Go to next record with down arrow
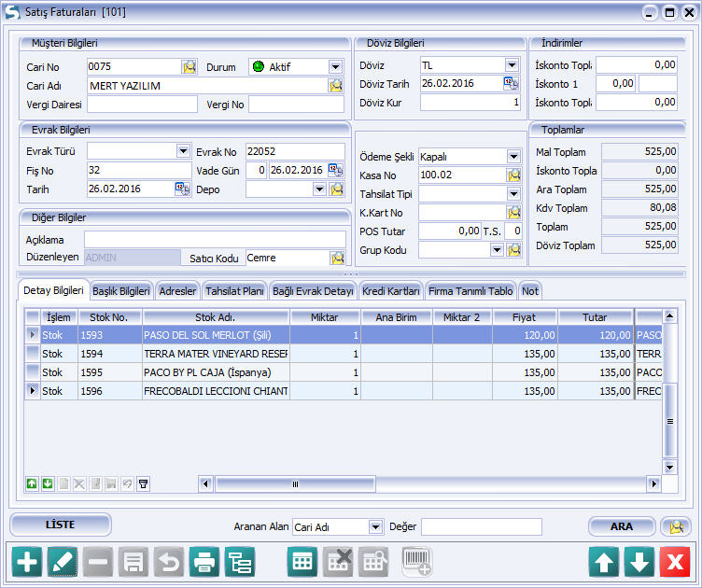702x588 pixels. (639, 562)
